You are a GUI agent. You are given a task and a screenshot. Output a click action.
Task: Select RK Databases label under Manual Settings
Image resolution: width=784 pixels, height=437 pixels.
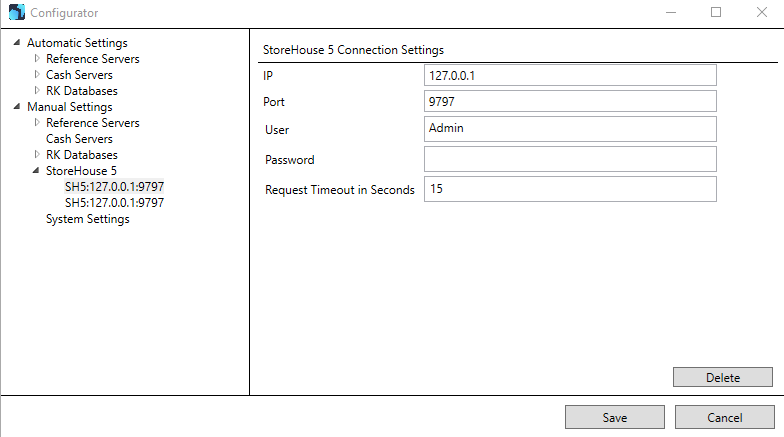click(82, 155)
